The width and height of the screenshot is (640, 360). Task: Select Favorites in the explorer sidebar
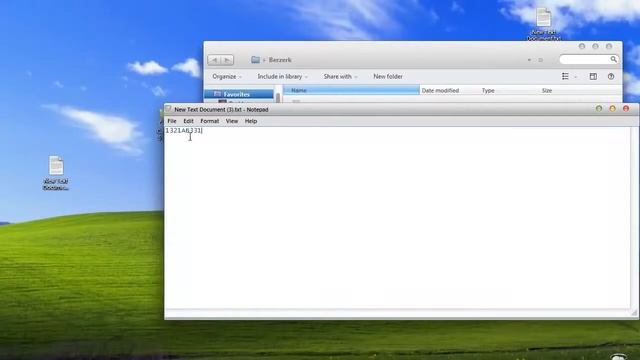[239, 94]
